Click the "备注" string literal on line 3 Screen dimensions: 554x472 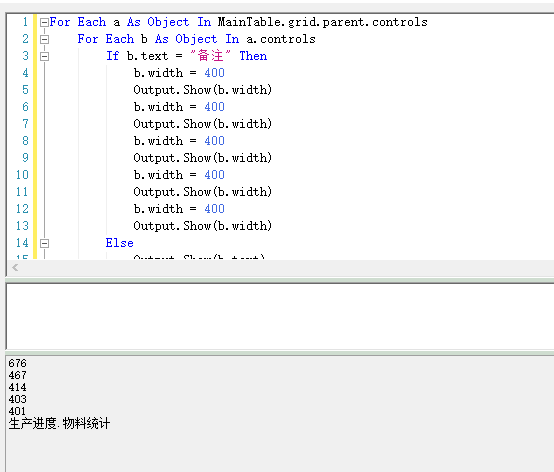click(x=211, y=56)
